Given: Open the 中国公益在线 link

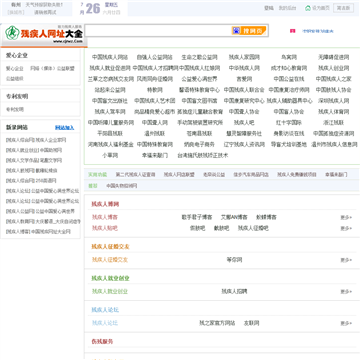Looking at the screenshot, I should tap(289, 79).
